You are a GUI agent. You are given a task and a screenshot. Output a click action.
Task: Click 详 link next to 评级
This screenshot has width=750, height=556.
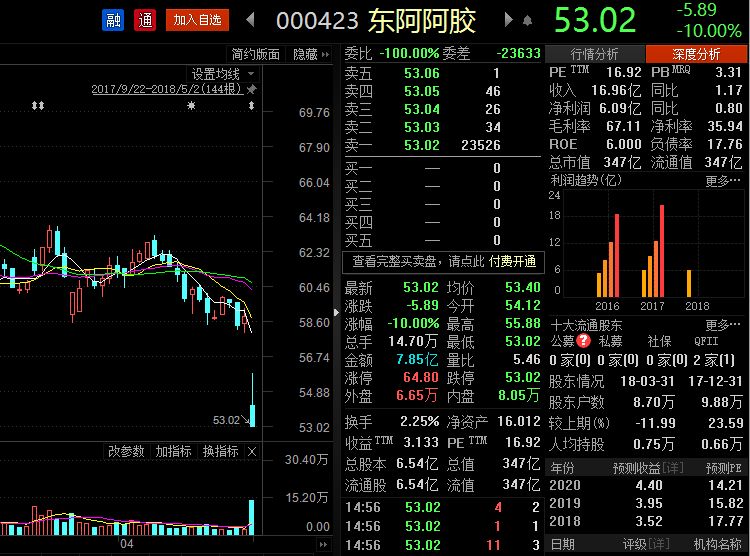[x=659, y=544]
